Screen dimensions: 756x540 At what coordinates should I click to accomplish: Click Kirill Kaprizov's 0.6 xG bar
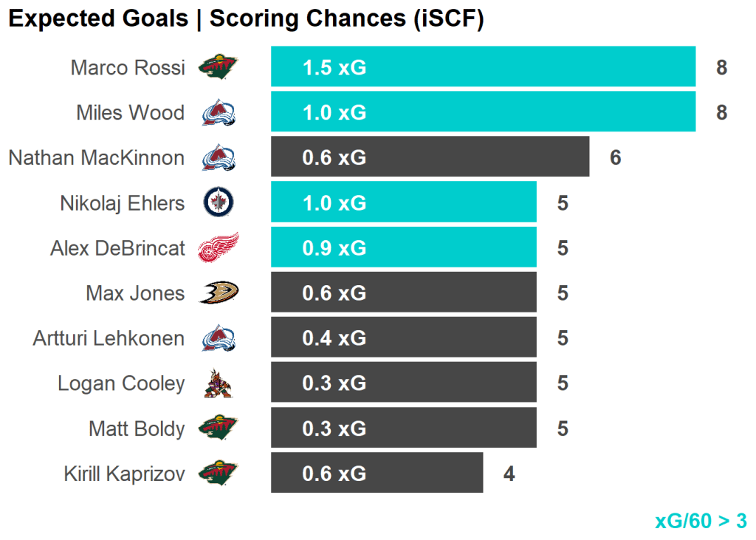377,474
